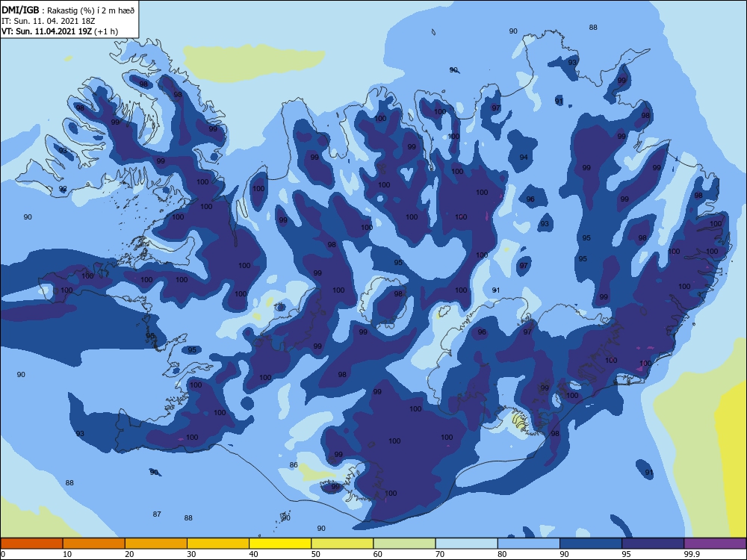
Task: Click the legend tick label '30'
Action: [x=191, y=554]
